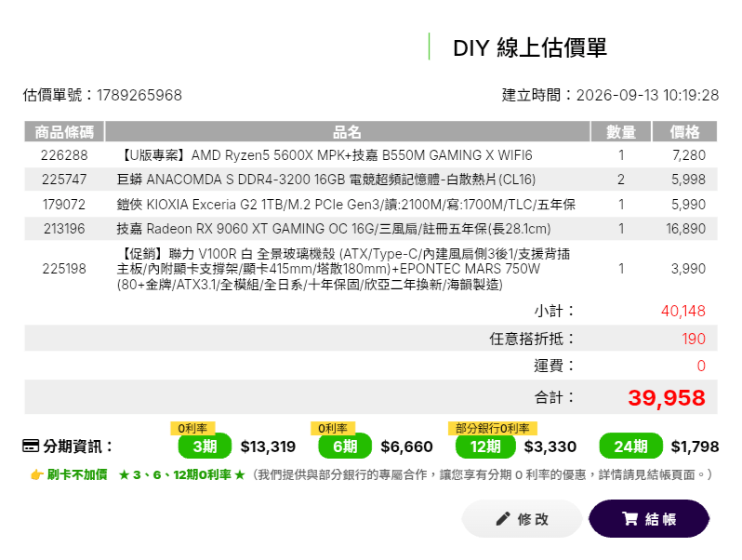Click the 修改 edit button

point(522,519)
